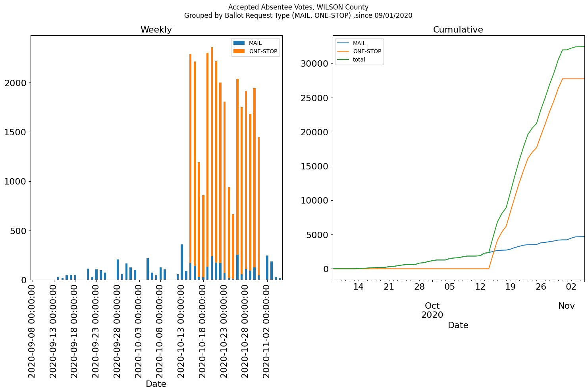
Task: Click the orange ONE-STOP swatch in Weekly legend
Action: click(x=239, y=51)
